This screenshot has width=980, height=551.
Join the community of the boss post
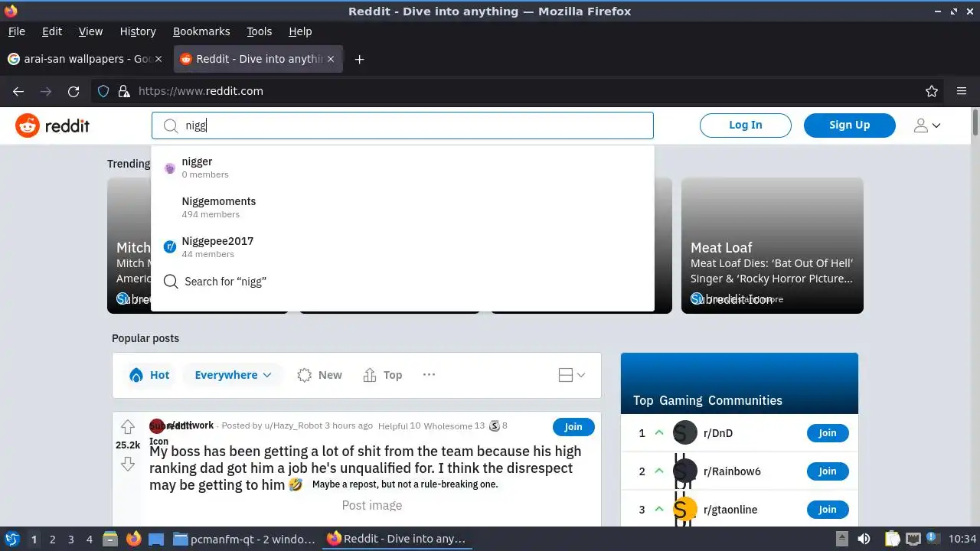click(x=573, y=427)
